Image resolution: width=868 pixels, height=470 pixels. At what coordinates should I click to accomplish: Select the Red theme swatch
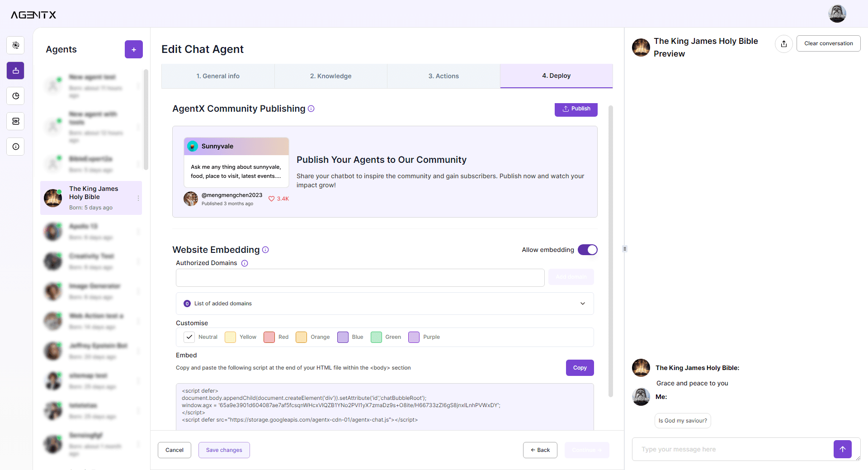[x=269, y=337]
